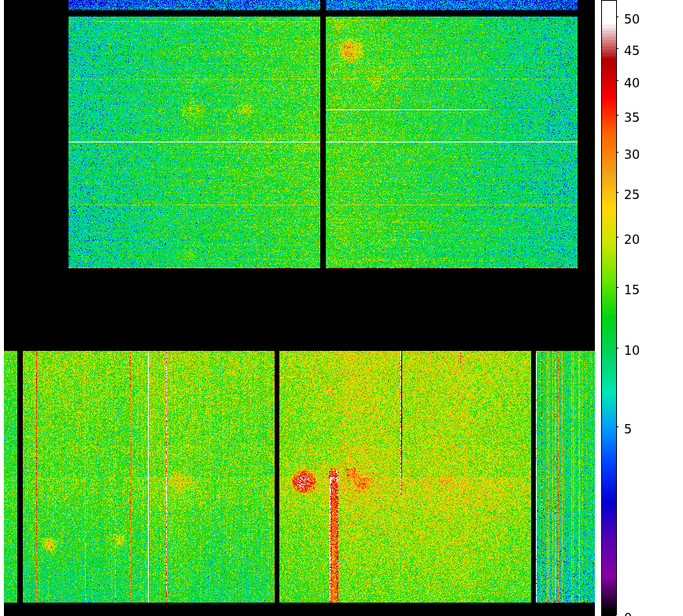Select the 10 tick label on colorbar
Image resolution: width=683 pixels, height=616 pixels.
632,350
